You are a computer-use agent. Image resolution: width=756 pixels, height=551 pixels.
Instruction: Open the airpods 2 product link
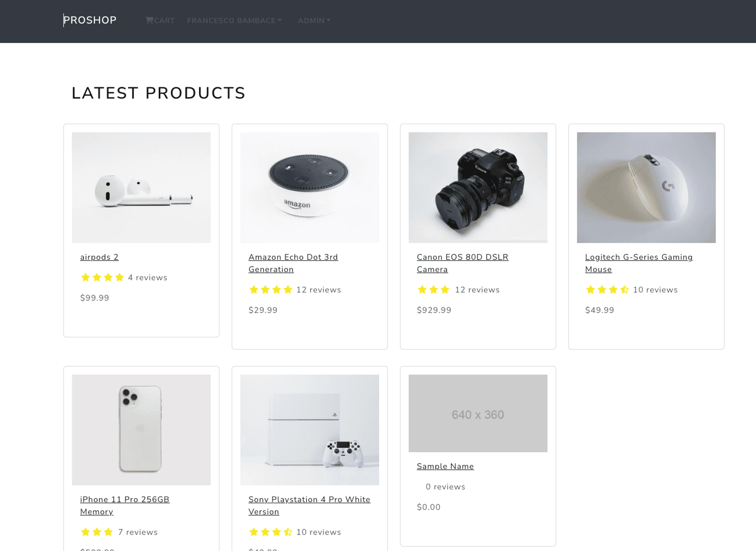click(x=99, y=257)
